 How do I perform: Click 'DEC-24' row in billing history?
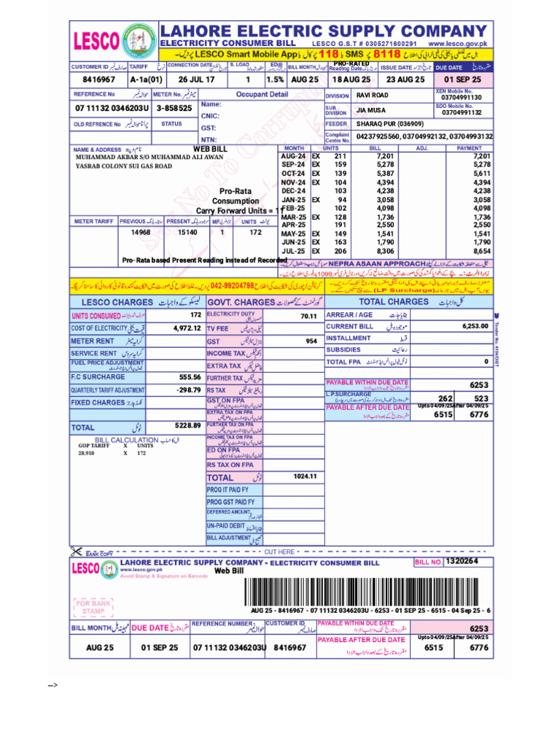[385, 191]
